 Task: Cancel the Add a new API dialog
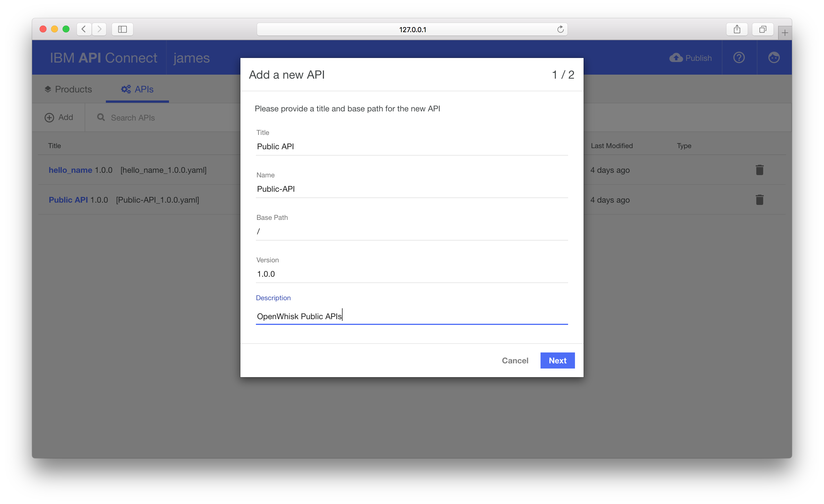(515, 360)
